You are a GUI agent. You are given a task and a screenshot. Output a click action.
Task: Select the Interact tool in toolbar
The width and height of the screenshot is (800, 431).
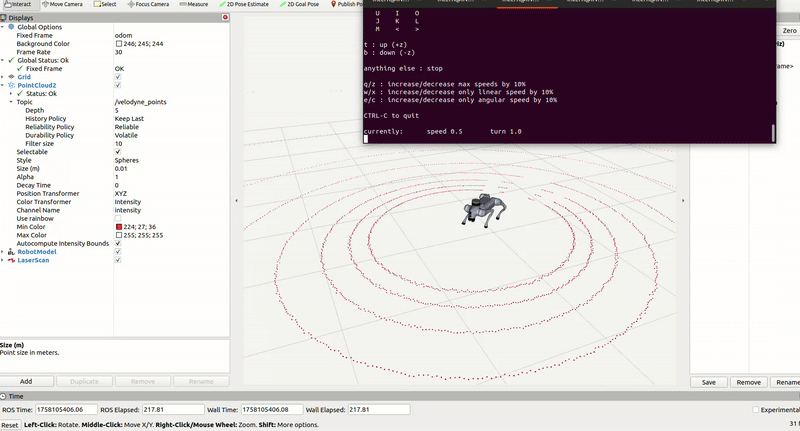pyautogui.click(x=16, y=4)
